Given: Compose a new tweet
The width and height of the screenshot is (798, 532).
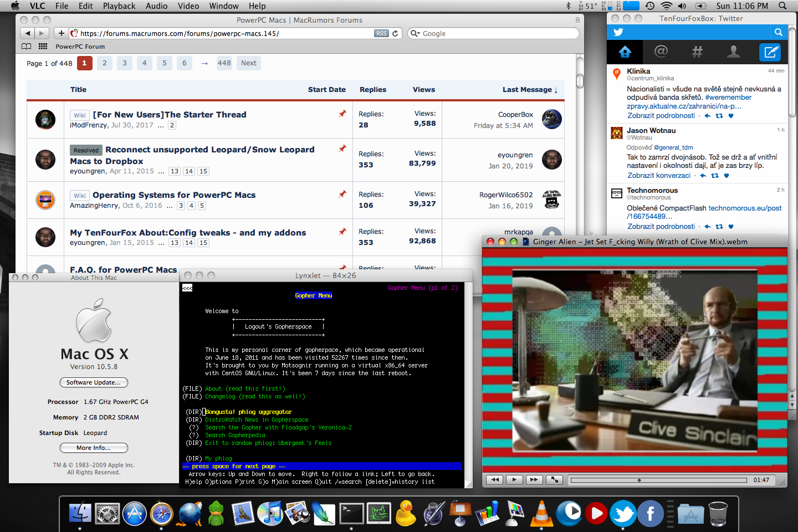Looking at the screenshot, I should (770, 52).
